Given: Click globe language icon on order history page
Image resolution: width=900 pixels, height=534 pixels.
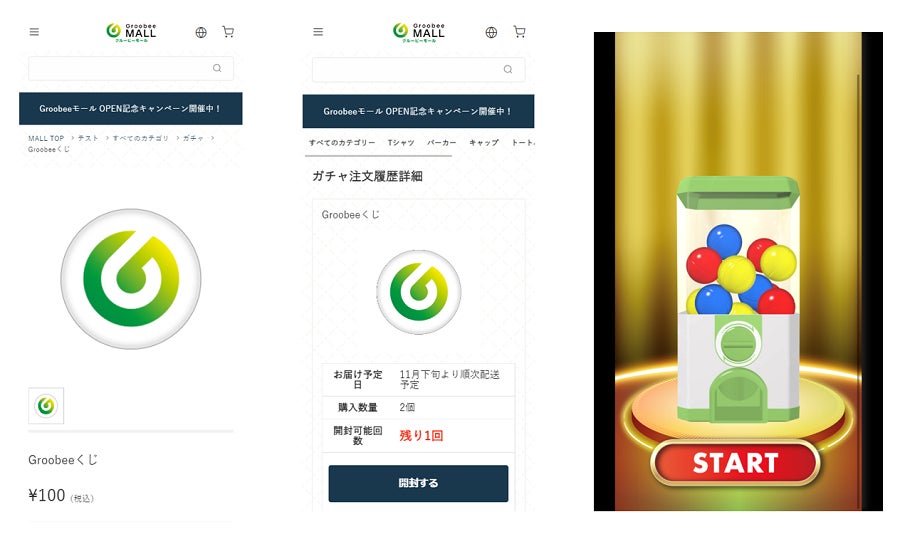Looking at the screenshot, I should (x=491, y=32).
